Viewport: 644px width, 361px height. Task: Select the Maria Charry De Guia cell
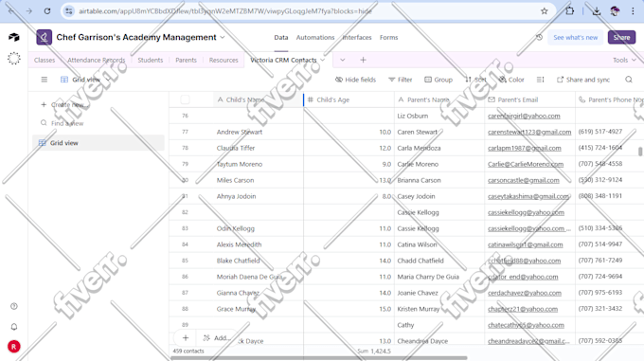click(439, 277)
